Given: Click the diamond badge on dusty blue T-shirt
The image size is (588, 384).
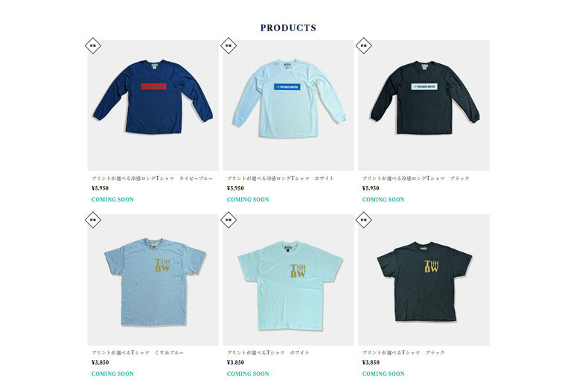Looking at the screenshot, I should (x=92, y=220).
